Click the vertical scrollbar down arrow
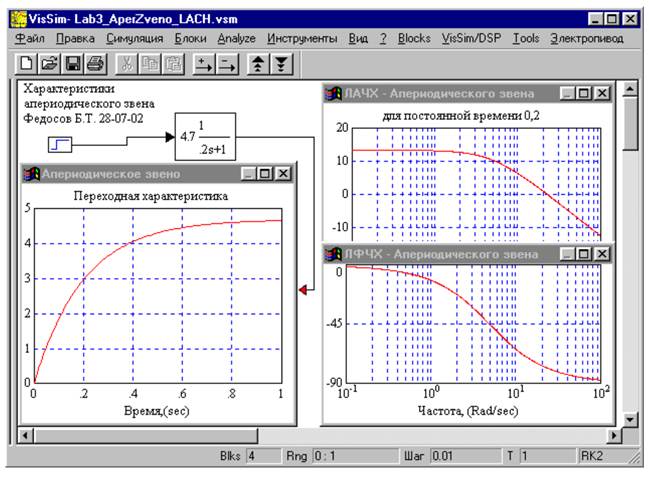The width and height of the screenshot is (649, 479). (x=630, y=419)
